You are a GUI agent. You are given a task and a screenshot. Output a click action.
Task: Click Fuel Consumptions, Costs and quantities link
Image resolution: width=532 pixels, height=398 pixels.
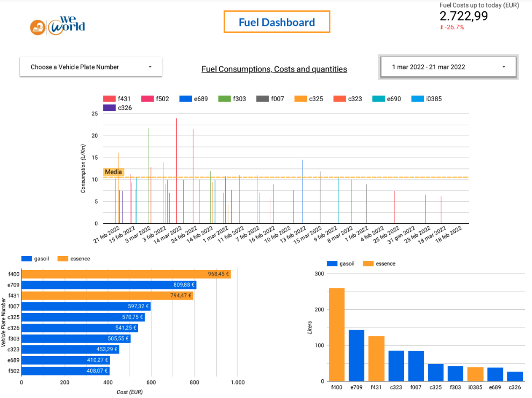click(274, 69)
